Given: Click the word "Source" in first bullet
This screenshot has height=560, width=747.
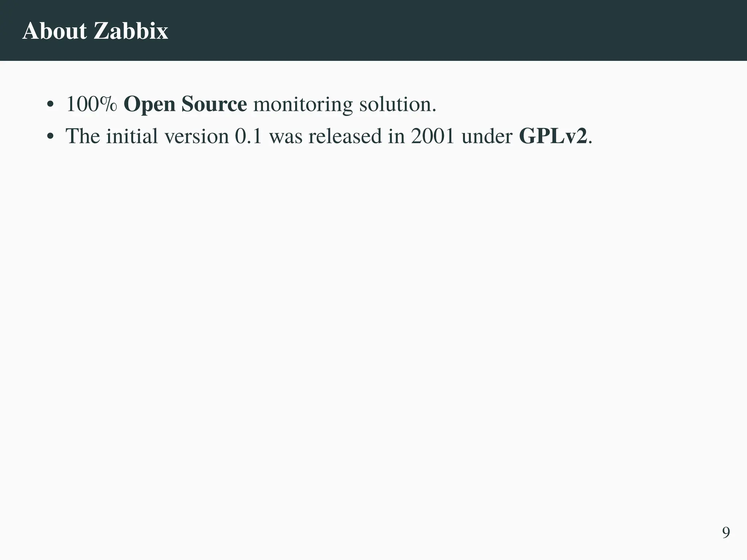Looking at the screenshot, I should [214, 104].
